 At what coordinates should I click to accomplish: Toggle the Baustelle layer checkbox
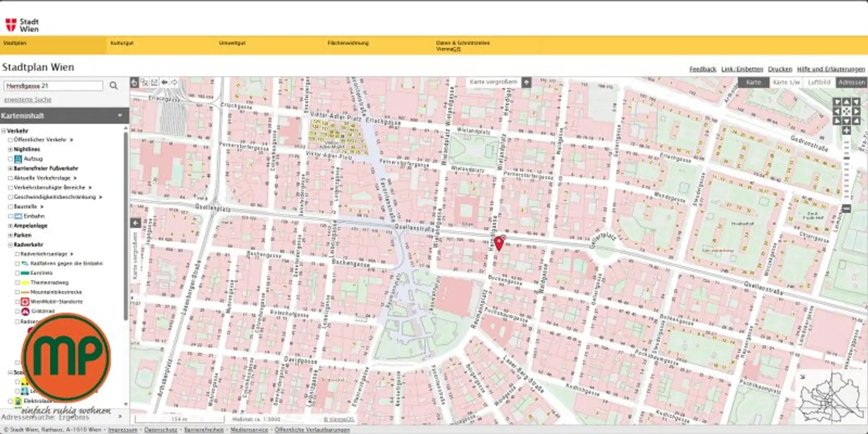10,207
